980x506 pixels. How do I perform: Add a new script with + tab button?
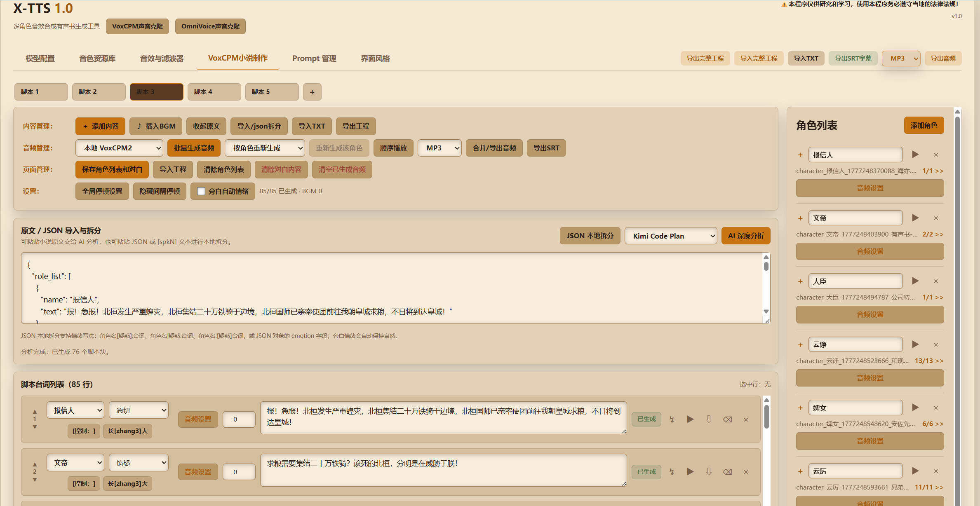312,91
